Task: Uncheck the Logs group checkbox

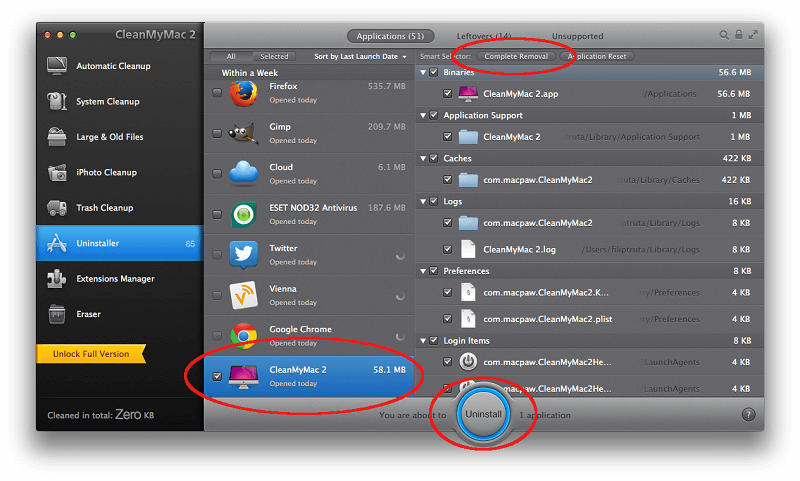Action: [434, 201]
